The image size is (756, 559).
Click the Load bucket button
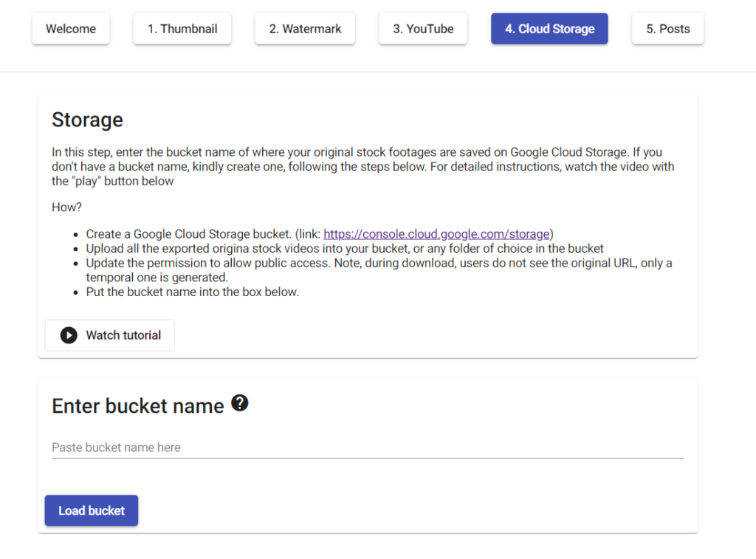[x=92, y=510]
